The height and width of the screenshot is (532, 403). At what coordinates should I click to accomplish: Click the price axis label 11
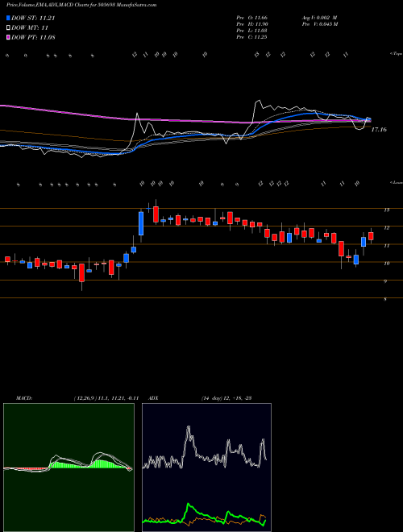click(386, 246)
